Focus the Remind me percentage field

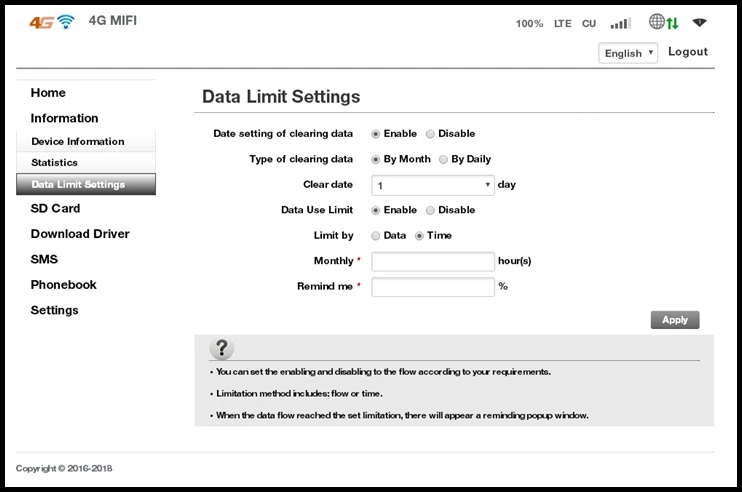[x=433, y=287]
